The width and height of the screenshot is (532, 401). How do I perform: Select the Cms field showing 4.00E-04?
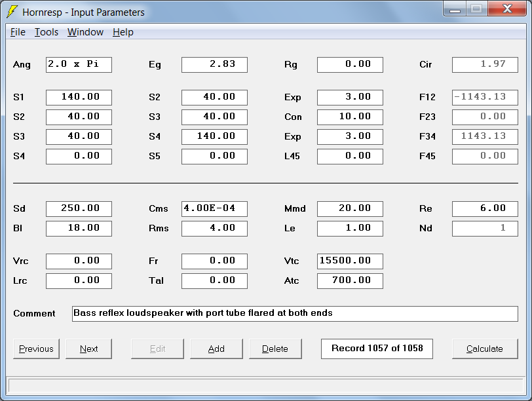coord(214,209)
